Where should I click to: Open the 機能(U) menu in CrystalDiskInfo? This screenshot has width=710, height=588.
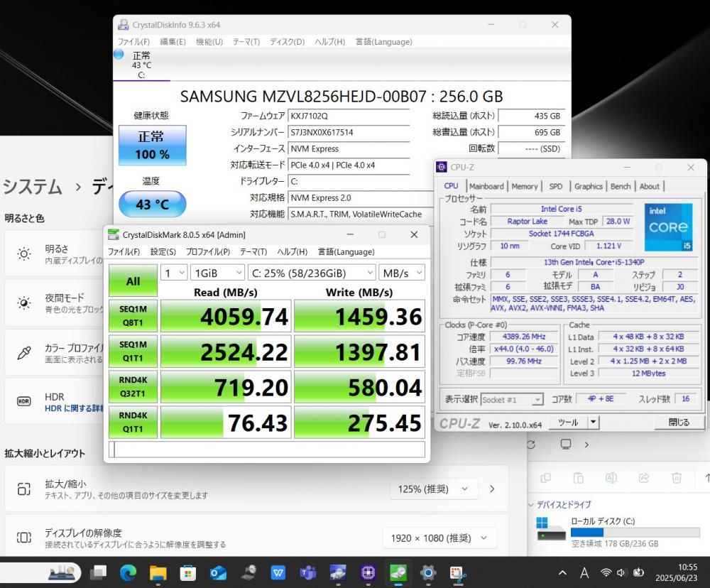pyautogui.click(x=209, y=42)
